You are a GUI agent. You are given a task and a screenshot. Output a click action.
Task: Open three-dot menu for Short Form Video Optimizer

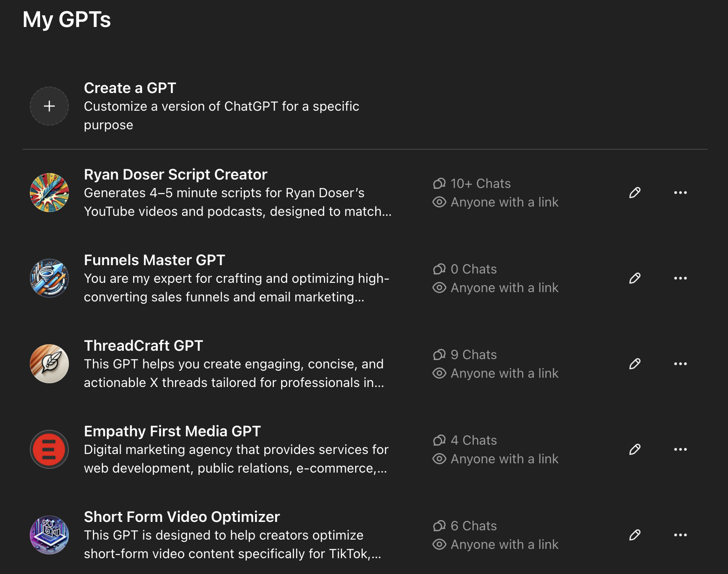[681, 535]
